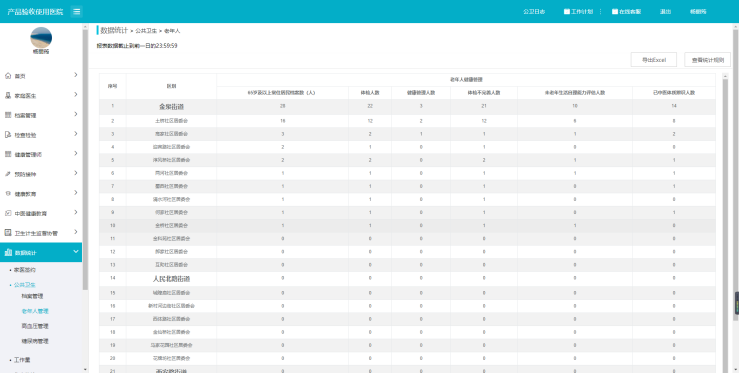Click the 工作计划 calendar icon in header

point(567,12)
